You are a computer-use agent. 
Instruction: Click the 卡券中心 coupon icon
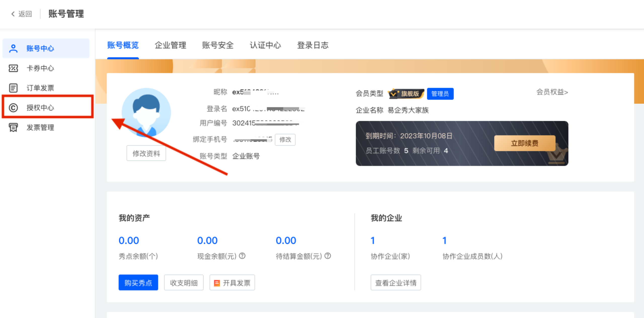pos(13,68)
